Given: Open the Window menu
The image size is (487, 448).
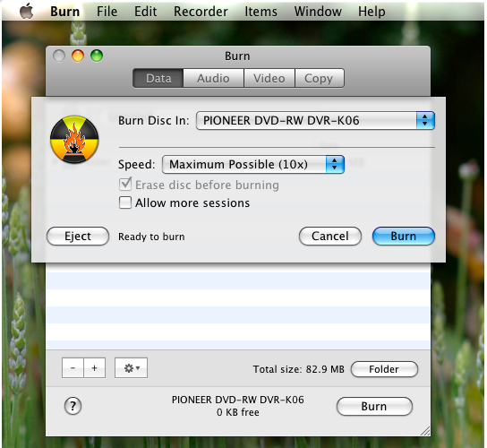Looking at the screenshot, I should (x=318, y=12).
